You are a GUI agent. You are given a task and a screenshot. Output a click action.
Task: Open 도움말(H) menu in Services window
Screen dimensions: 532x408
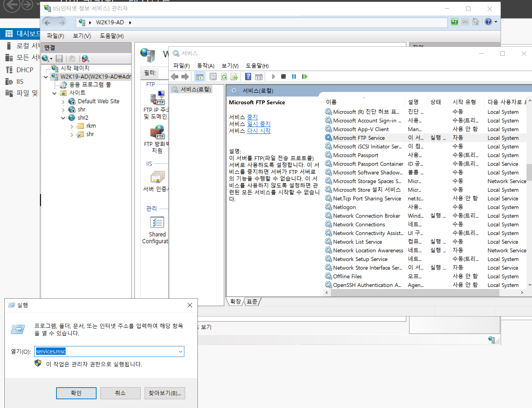(x=257, y=66)
